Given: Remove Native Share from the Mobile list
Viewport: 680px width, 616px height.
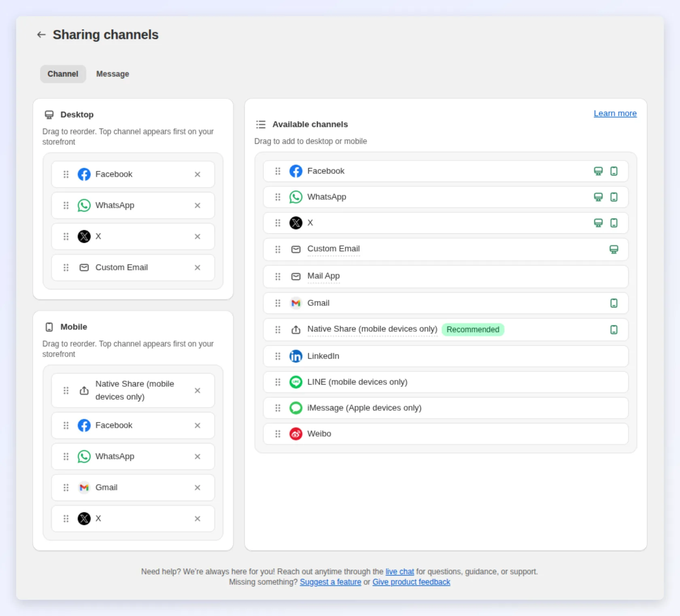Looking at the screenshot, I should pos(198,391).
